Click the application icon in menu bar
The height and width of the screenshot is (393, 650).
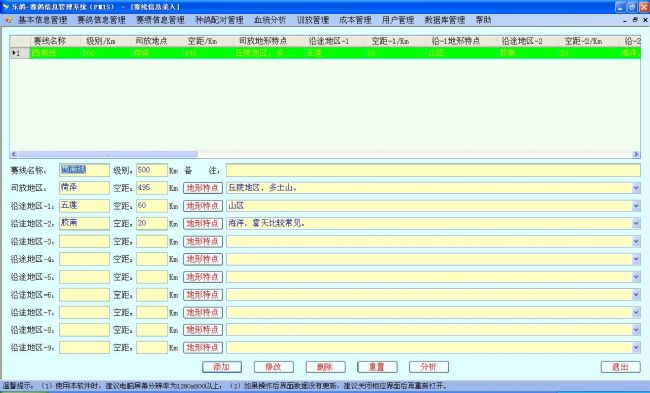click(x=9, y=20)
